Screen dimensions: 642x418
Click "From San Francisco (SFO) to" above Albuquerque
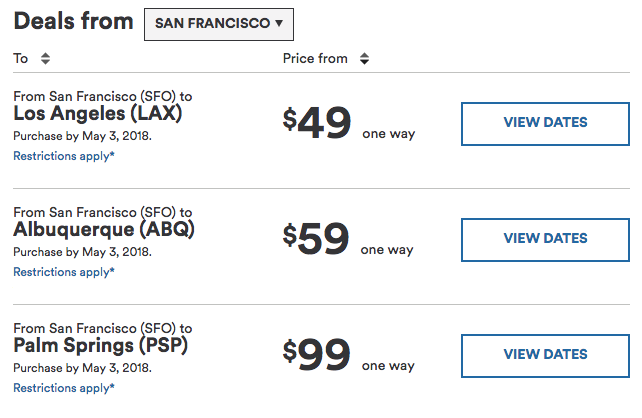point(103,212)
